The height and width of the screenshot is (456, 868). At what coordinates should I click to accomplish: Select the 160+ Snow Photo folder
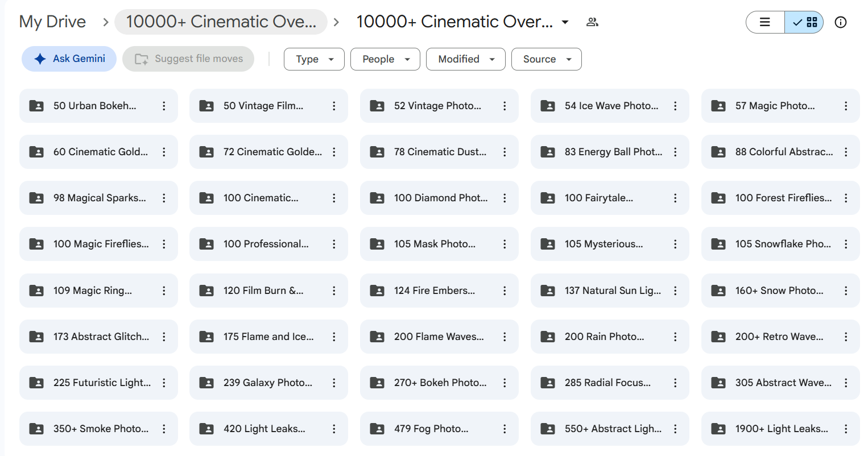point(780,291)
